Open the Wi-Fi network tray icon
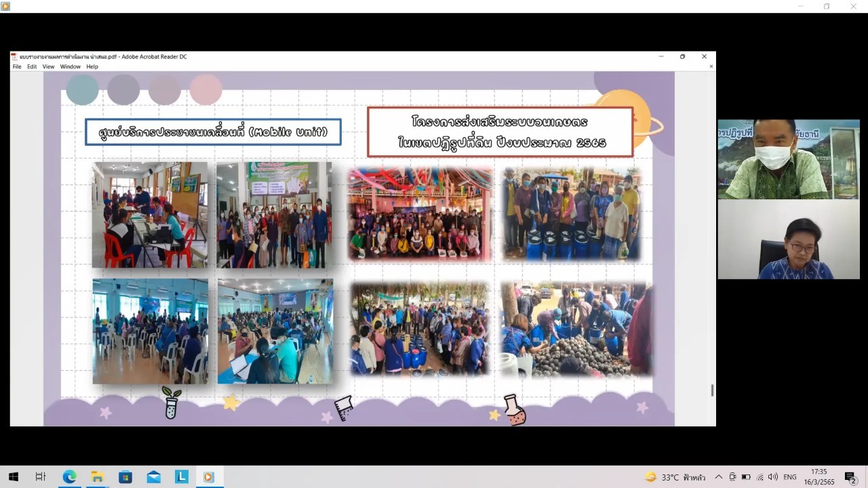This screenshot has height=488, width=868. [x=759, y=477]
